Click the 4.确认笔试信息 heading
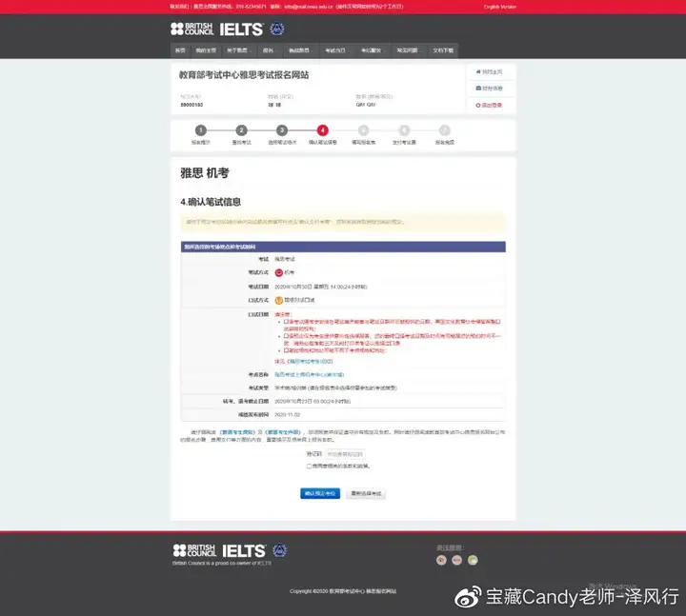Image resolution: width=686 pixels, height=616 pixels. click(x=211, y=202)
